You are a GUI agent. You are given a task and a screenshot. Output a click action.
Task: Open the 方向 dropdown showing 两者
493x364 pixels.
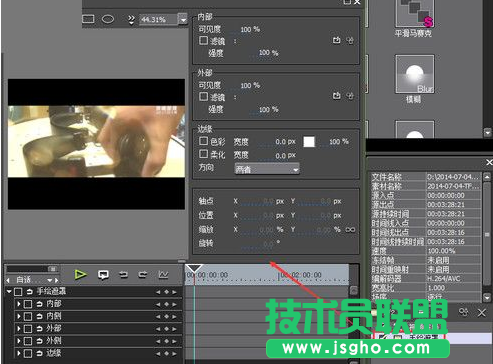[x=267, y=169]
